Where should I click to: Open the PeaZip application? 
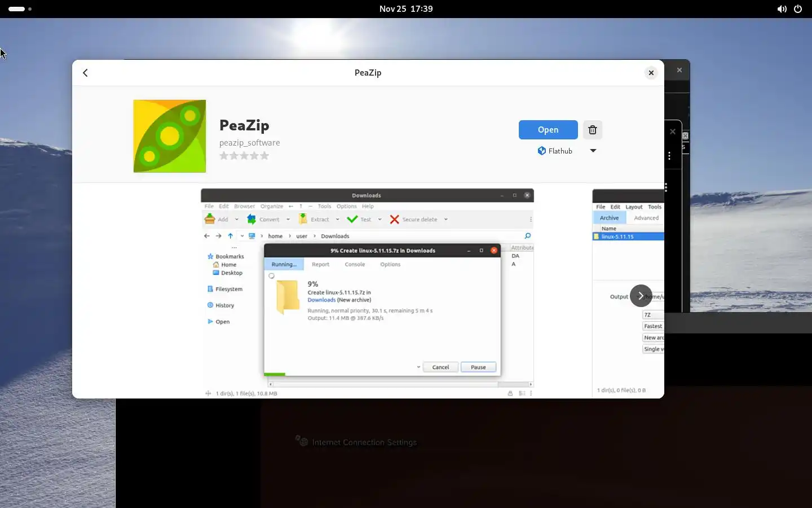pos(548,130)
